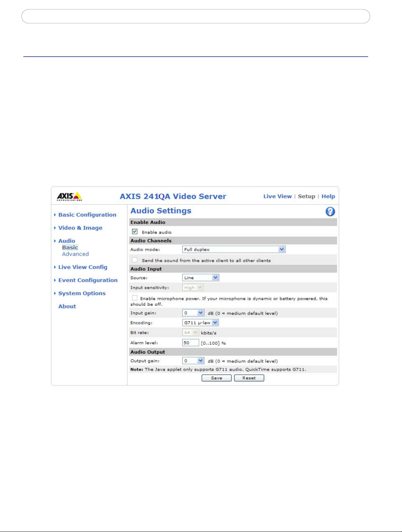Open the System Options menu
402x532 pixels.
pos(82,294)
